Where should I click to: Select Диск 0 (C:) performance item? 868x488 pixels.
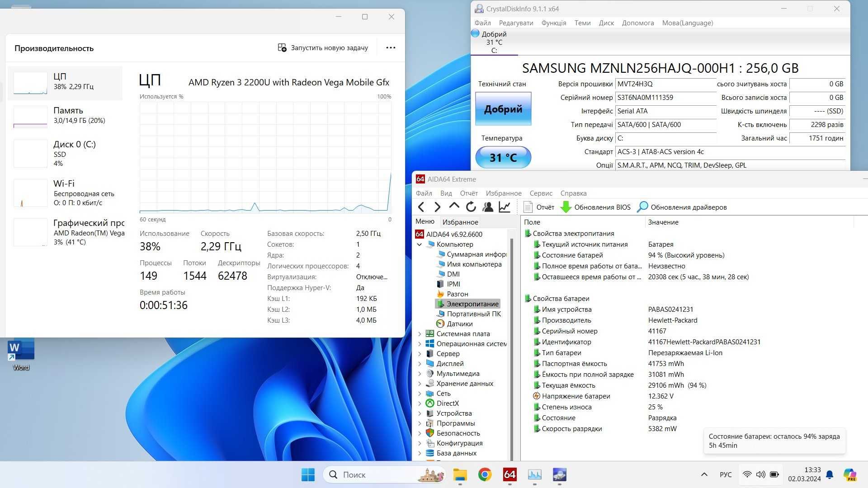pos(65,154)
